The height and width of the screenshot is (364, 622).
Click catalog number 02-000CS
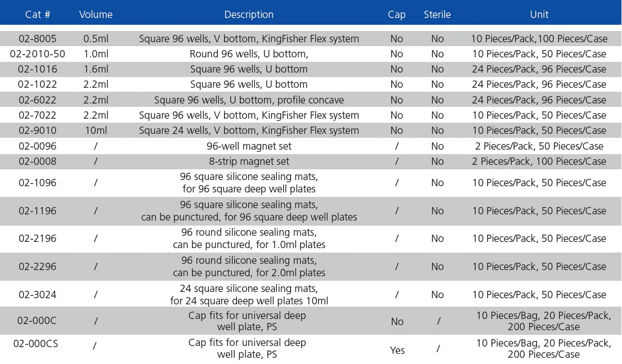click(37, 345)
